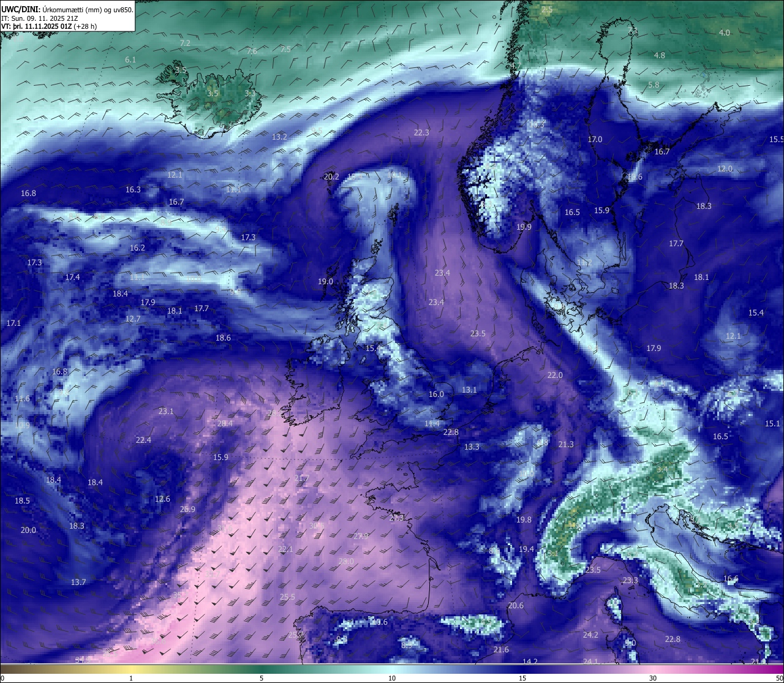
Task: Click the color scale tick label '30'
Action: (653, 678)
